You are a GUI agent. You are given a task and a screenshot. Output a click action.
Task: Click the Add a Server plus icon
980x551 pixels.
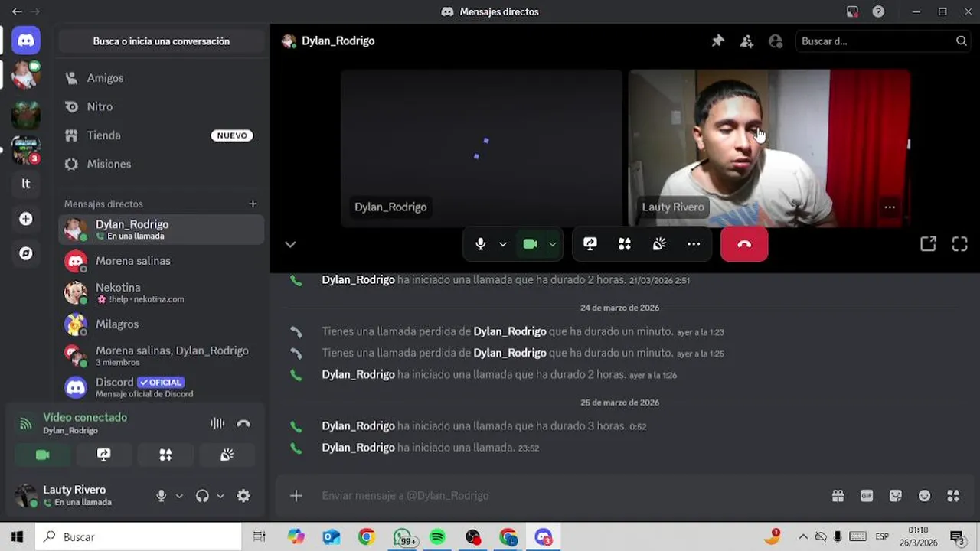pyautogui.click(x=26, y=219)
